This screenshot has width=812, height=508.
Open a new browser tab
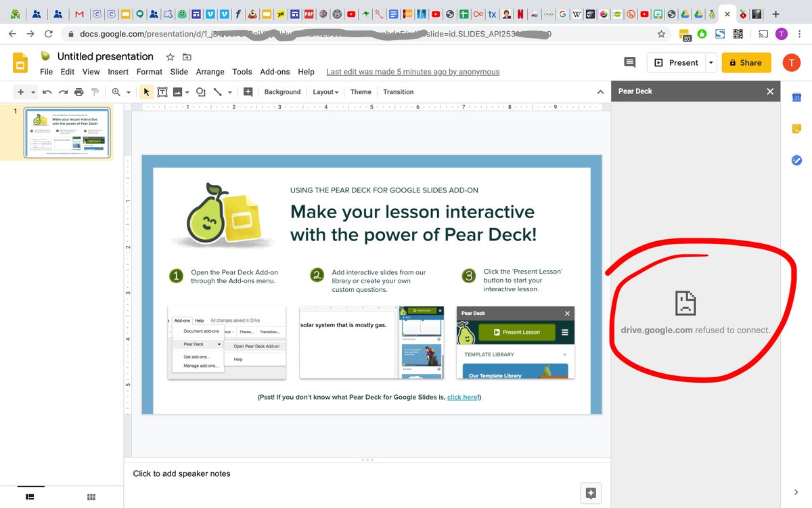coord(775,14)
